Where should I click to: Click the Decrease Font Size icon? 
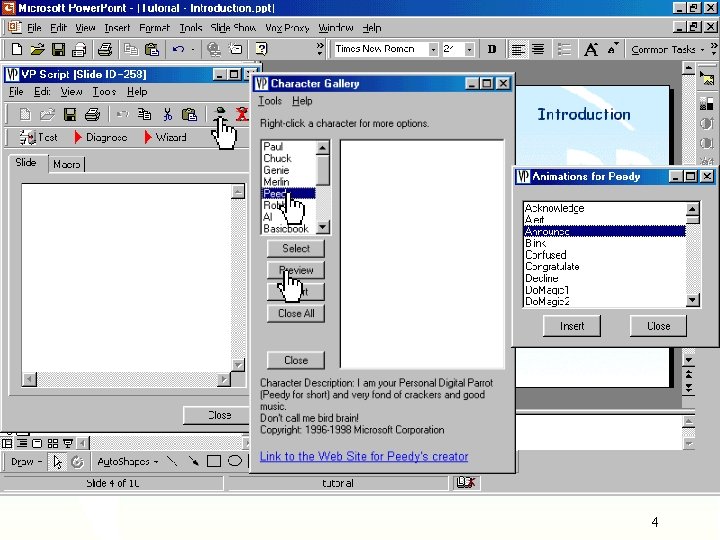click(x=613, y=49)
